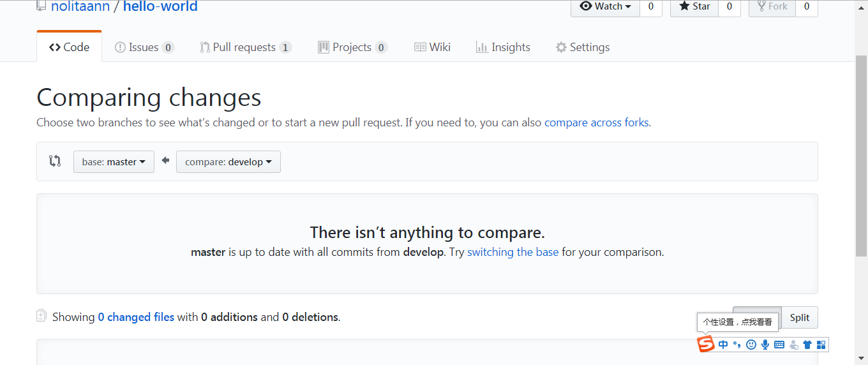The height and width of the screenshot is (365, 868).
Task: Click the Sogou input method logo
Action: coord(705,345)
